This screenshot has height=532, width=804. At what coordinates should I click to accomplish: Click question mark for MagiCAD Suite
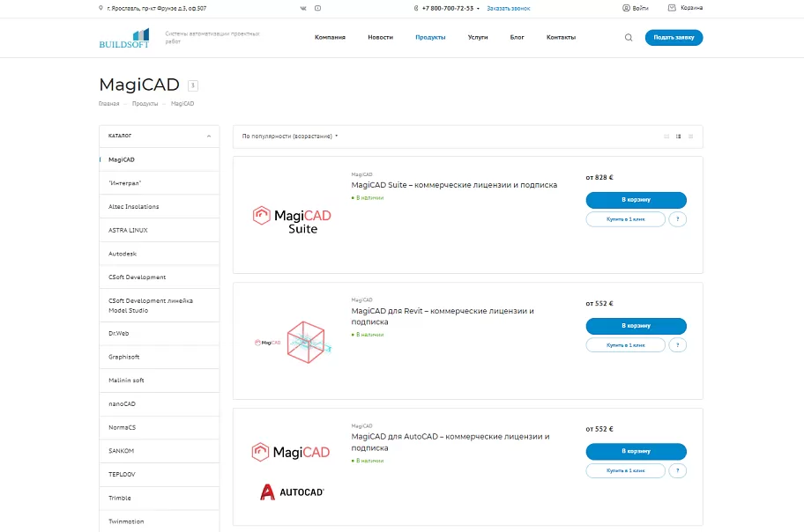click(x=677, y=219)
